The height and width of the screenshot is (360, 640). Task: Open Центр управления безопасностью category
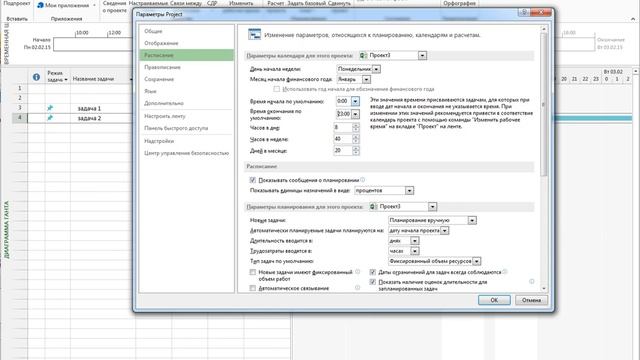pyautogui.click(x=187, y=153)
